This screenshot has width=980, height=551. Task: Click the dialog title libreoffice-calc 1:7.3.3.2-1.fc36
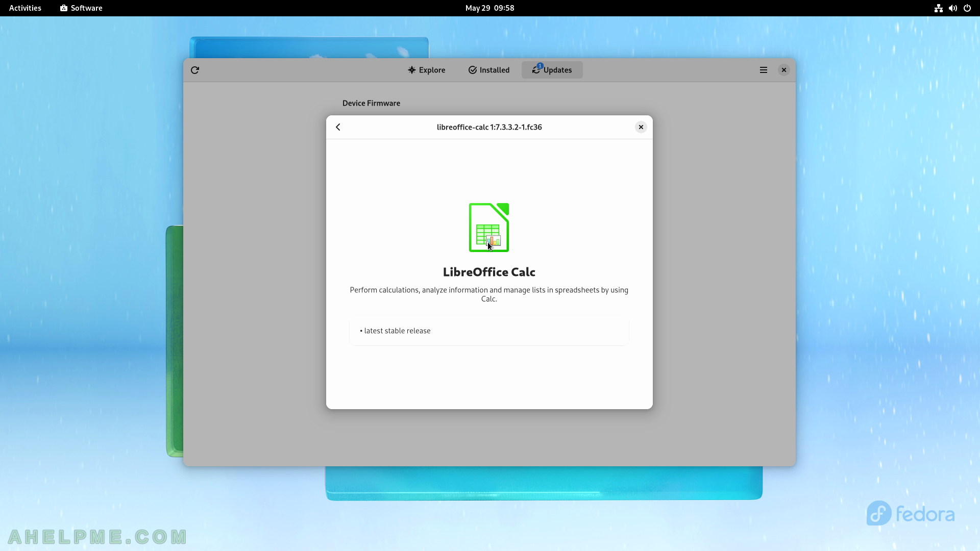pyautogui.click(x=489, y=127)
